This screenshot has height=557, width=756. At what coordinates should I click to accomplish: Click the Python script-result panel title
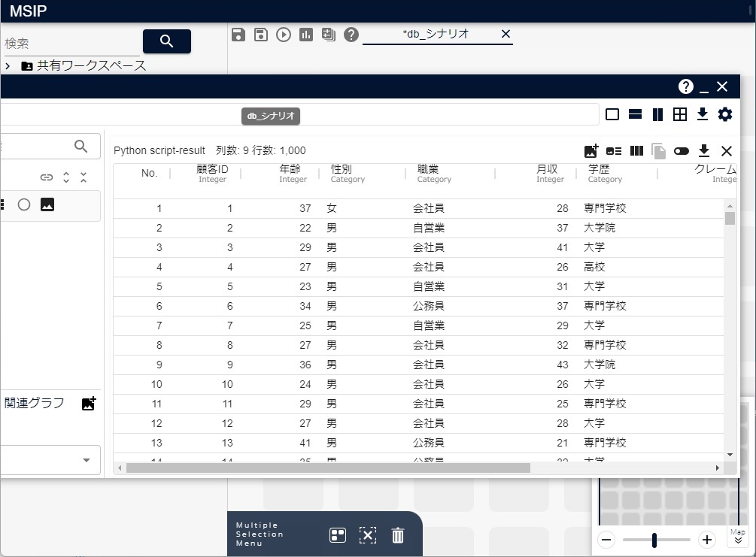159,150
